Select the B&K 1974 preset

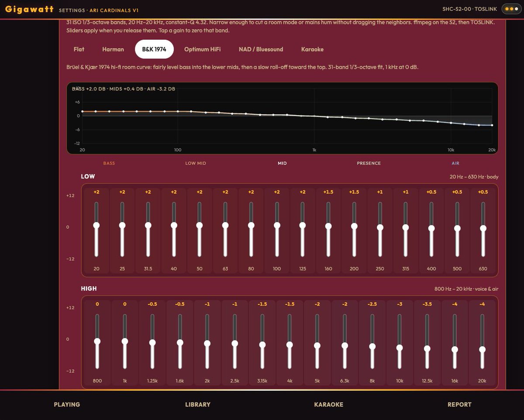pyautogui.click(x=154, y=49)
